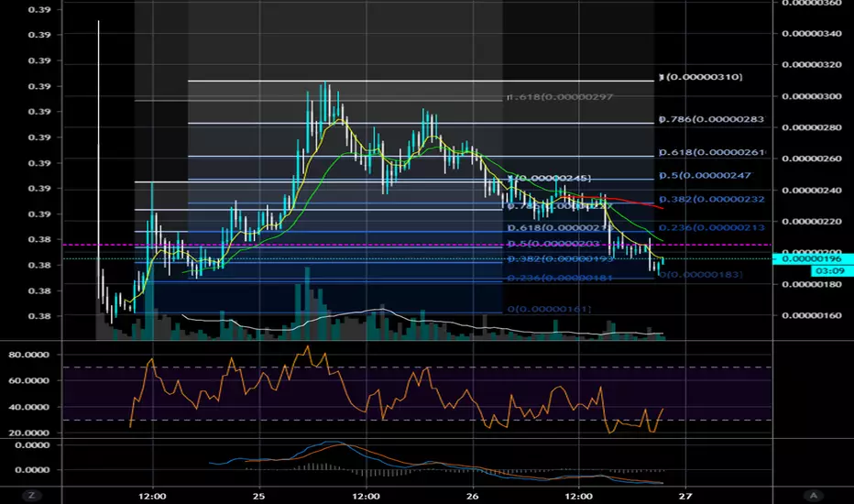Click price scale value 0.00000180
Viewport: 854px width, 504px height.
[x=812, y=284]
